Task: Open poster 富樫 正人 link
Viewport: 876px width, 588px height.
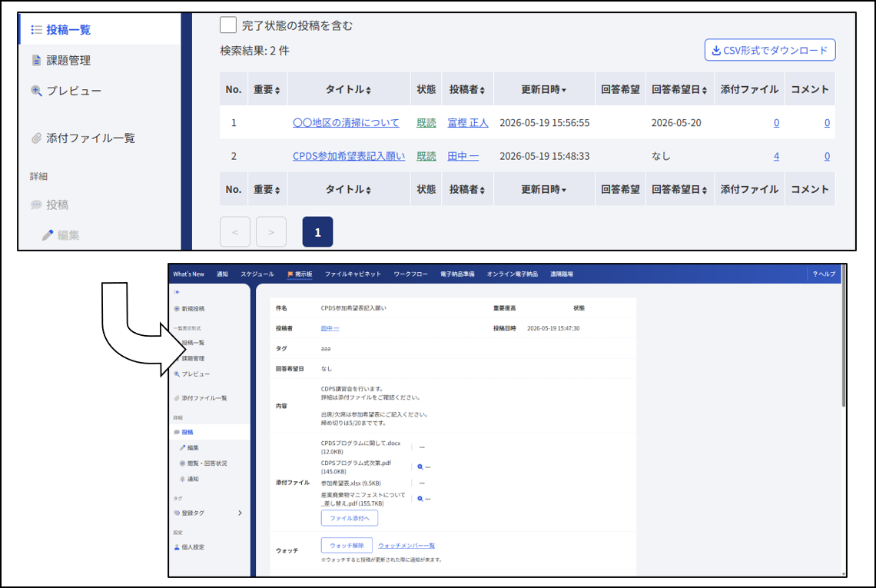Action: [468, 122]
